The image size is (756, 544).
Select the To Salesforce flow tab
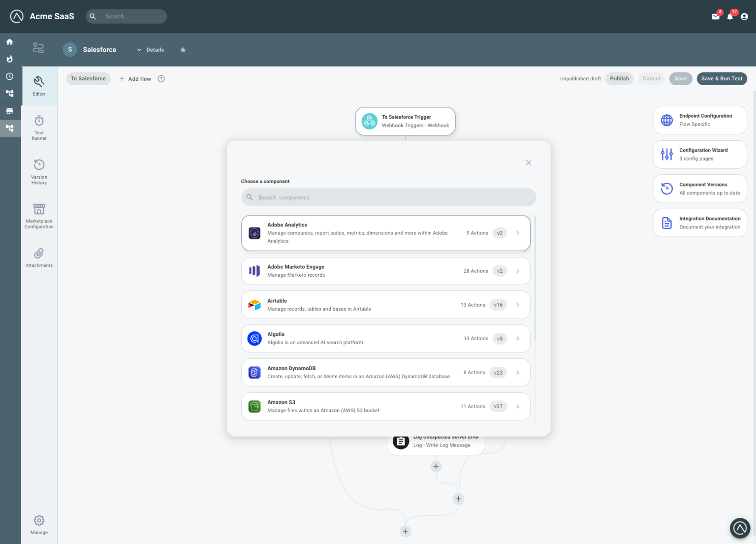[88, 79]
